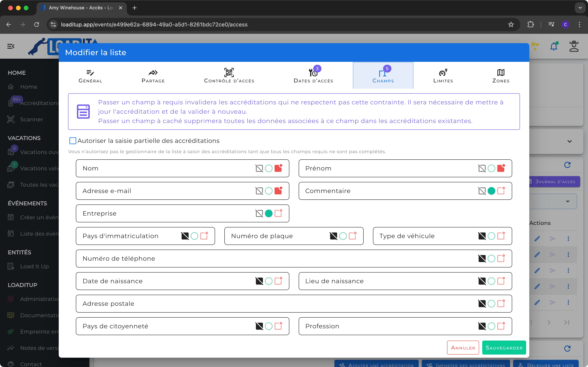Bookmark page with the star icon
Screen dimensions: 588x367
(511, 24)
